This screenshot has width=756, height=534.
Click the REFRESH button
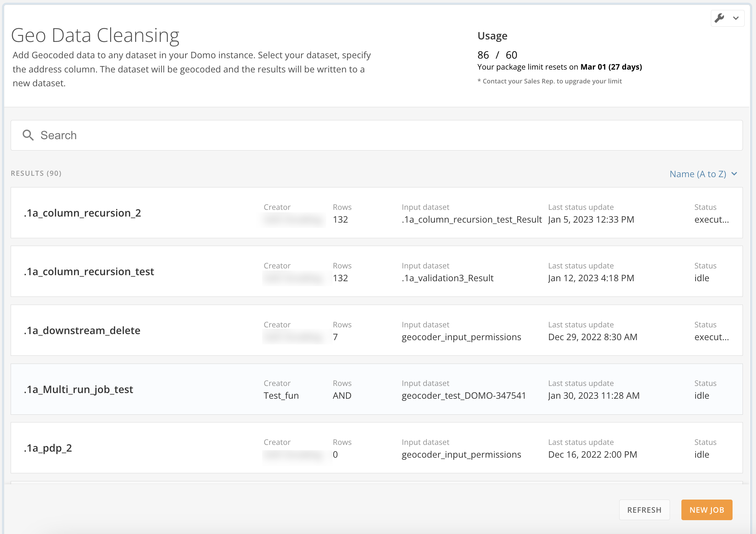[x=644, y=510]
